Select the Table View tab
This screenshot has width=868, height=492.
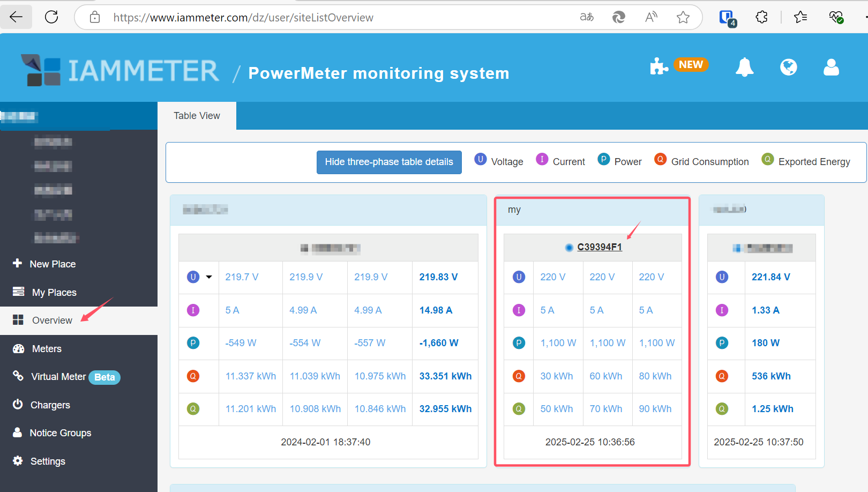(197, 116)
